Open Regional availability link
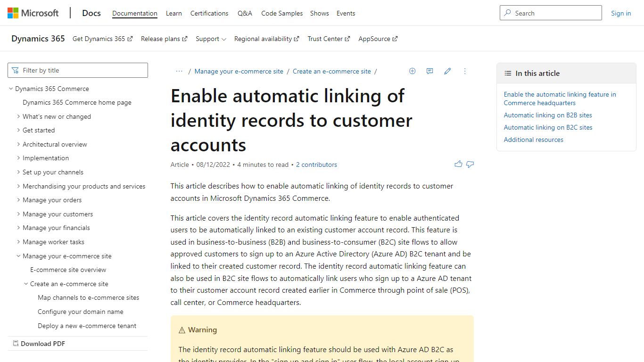Image resolution: width=644 pixels, height=362 pixels. pyautogui.click(x=266, y=39)
